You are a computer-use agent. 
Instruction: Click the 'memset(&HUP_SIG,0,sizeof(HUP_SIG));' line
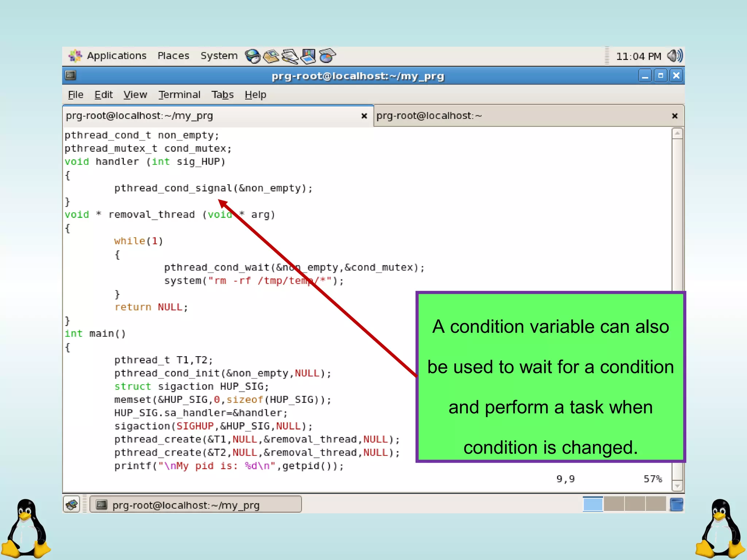pyautogui.click(x=222, y=400)
